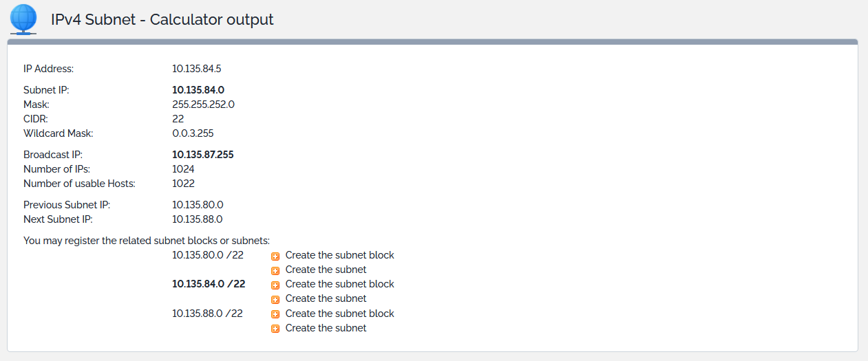This screenshot has width=868, height=361.
Task: Click the Mask value 255.255.252.0
Action: pos(203,105)
